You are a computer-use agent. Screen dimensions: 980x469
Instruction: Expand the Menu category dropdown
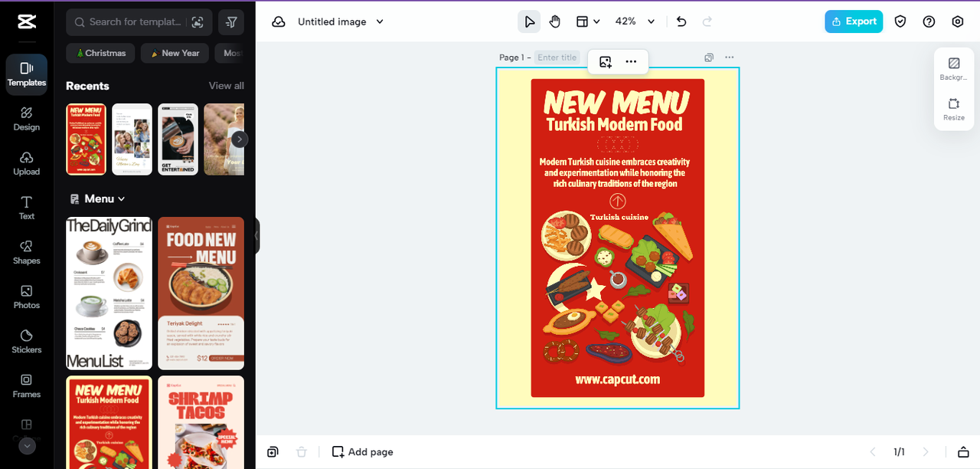[98, 198]
